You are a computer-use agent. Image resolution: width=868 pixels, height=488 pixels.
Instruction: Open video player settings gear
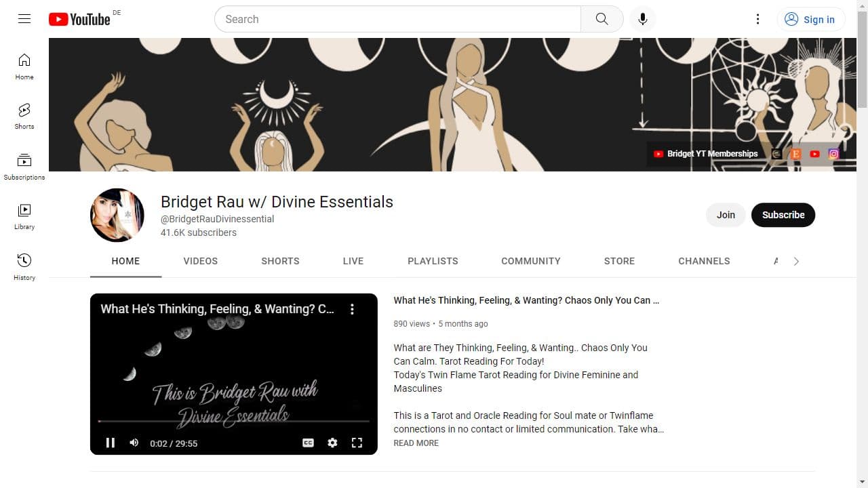[x=332, y=443]
